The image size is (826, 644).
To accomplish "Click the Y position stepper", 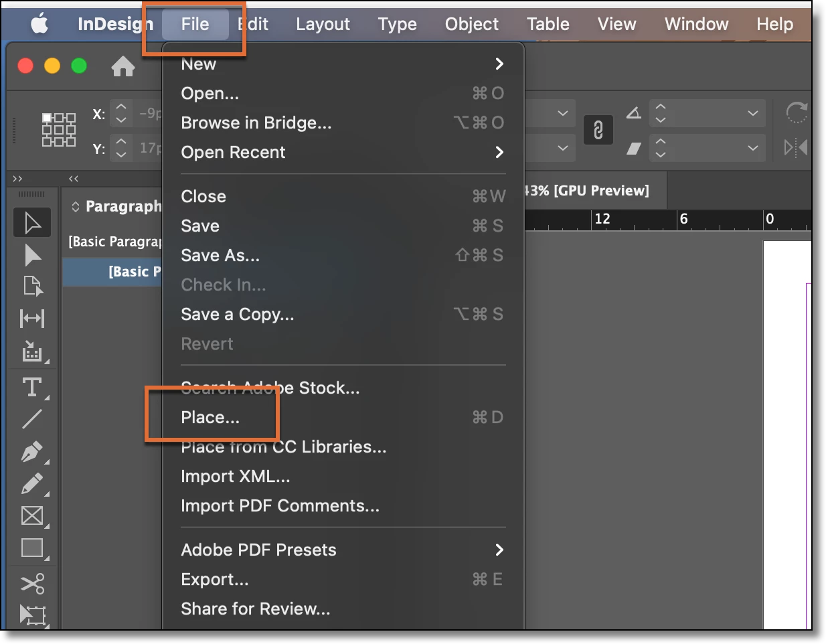I will (121, 147).
